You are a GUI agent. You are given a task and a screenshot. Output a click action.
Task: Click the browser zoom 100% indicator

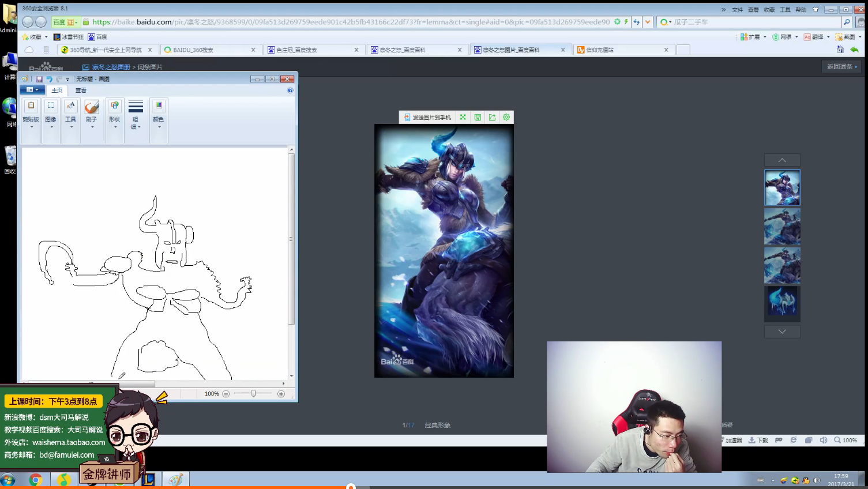846,440
